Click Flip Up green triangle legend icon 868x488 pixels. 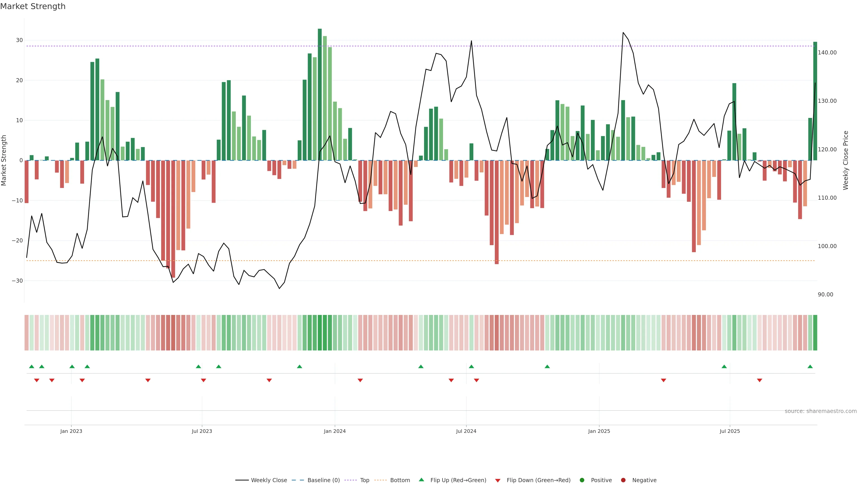[421, 480]
